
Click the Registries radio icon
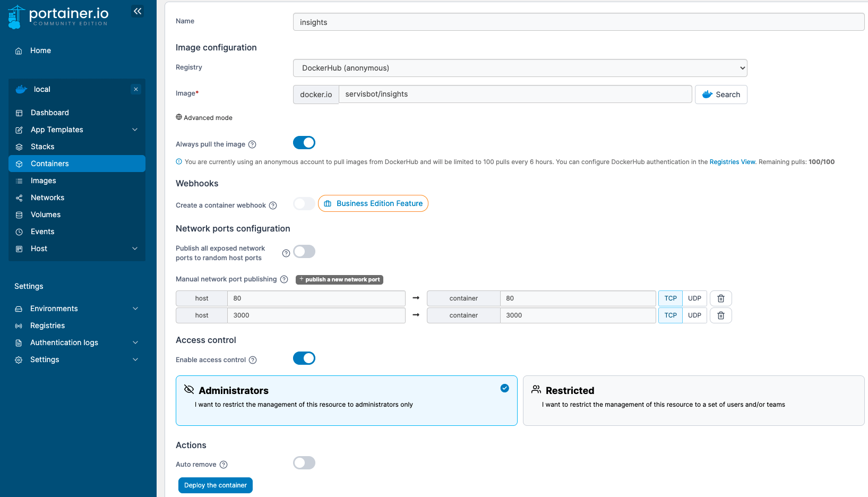tap(19, 326)
